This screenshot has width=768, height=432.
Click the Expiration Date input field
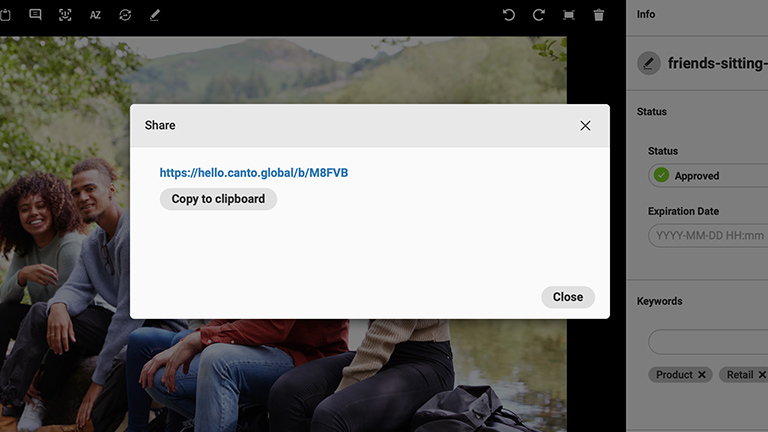pyautogui.click(x=708, y=236)
